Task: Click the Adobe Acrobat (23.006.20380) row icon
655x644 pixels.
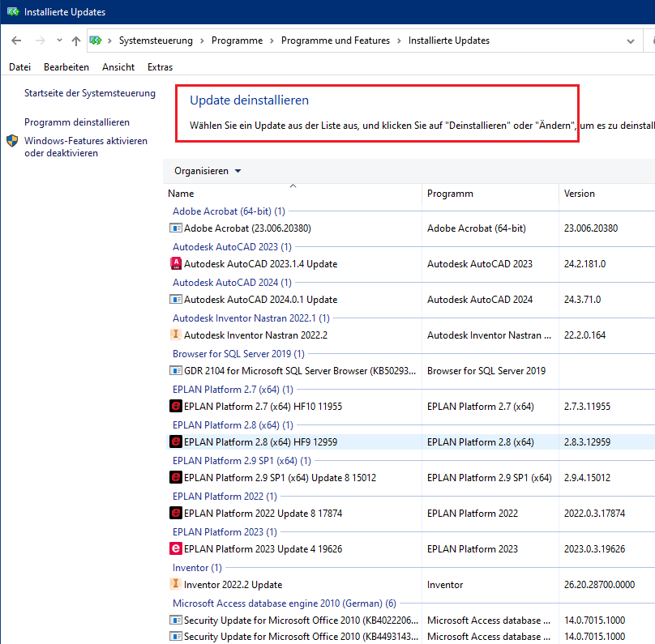Action: tap(175, 228)
